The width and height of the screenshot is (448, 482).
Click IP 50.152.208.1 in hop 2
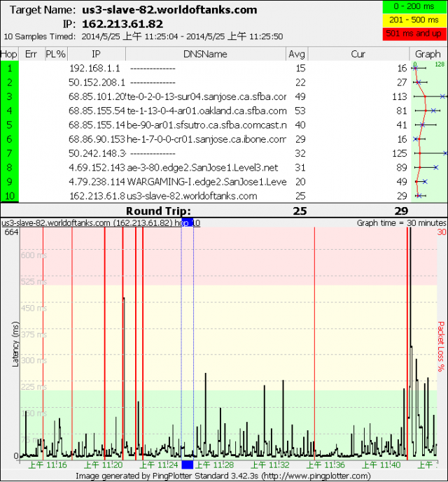coord(97,83)
